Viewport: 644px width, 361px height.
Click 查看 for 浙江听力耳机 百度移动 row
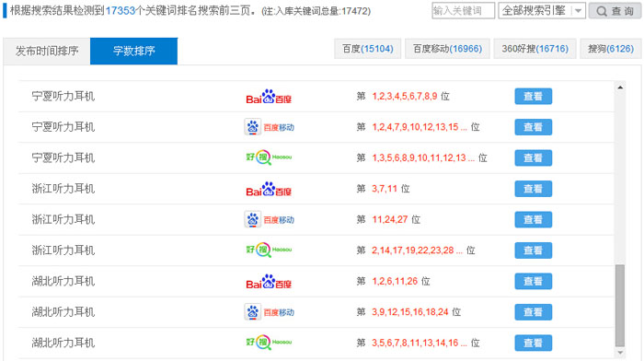pyautogui.click(x=533, y=219)
